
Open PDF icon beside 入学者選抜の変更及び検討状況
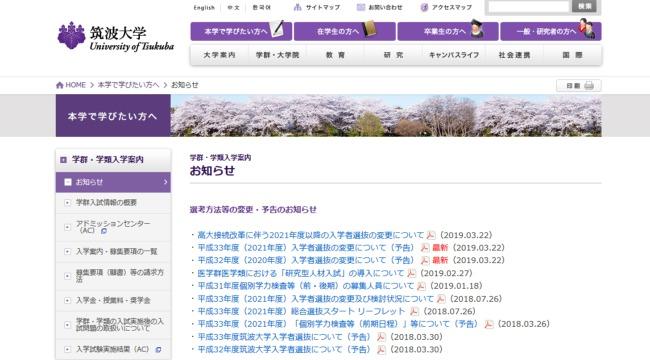pos(441,299)
